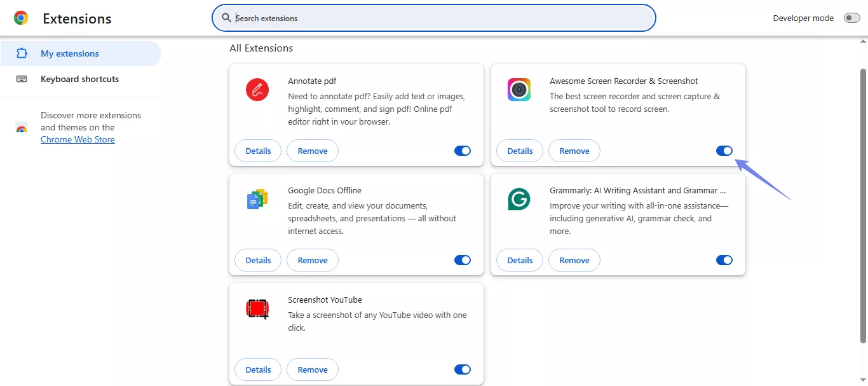868x386 pixels.
Task: Open My extensions from sidebar
Action: 71,53
